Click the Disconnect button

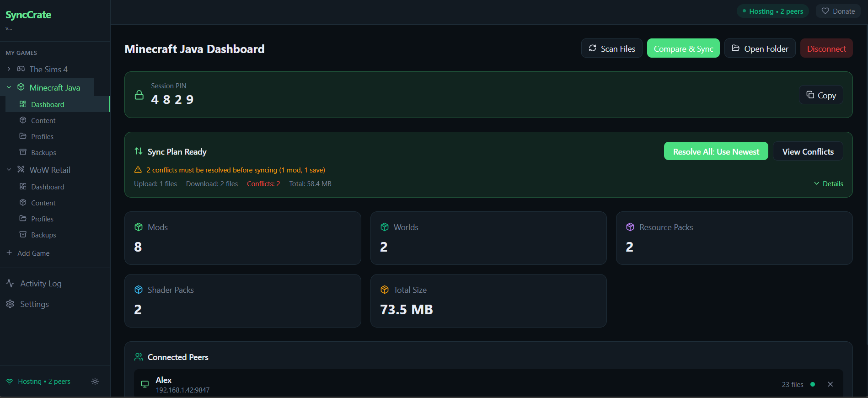(x=826, y=48)
